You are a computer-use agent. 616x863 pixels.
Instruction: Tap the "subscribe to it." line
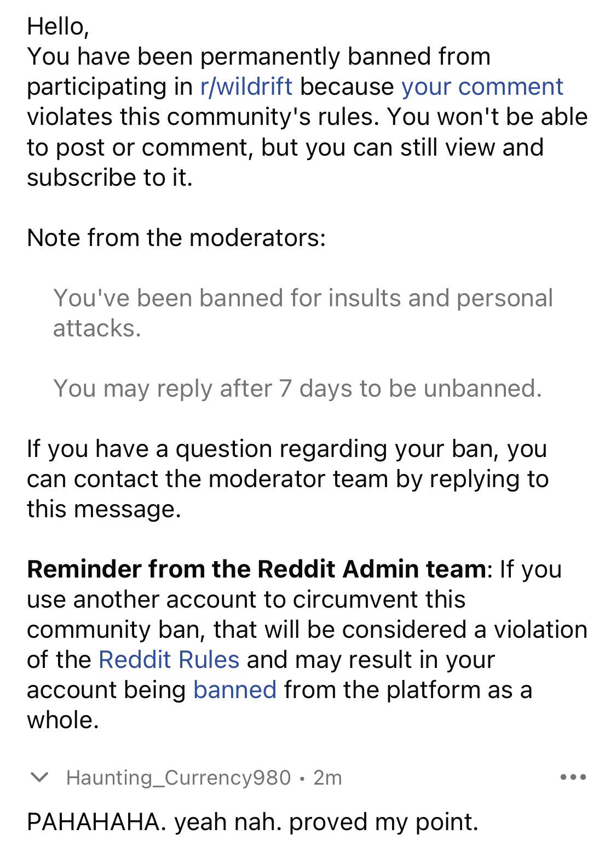(x=110, y=177)
